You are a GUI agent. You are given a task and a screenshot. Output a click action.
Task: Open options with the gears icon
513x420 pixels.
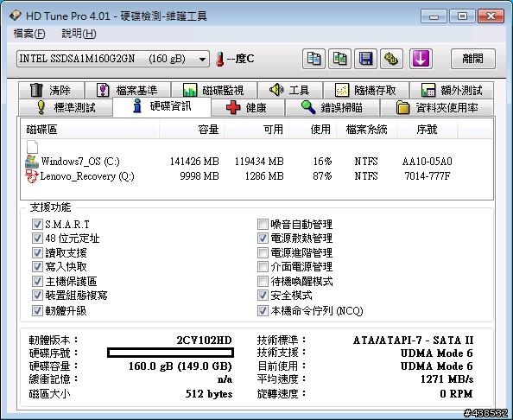tap(391, 59)
